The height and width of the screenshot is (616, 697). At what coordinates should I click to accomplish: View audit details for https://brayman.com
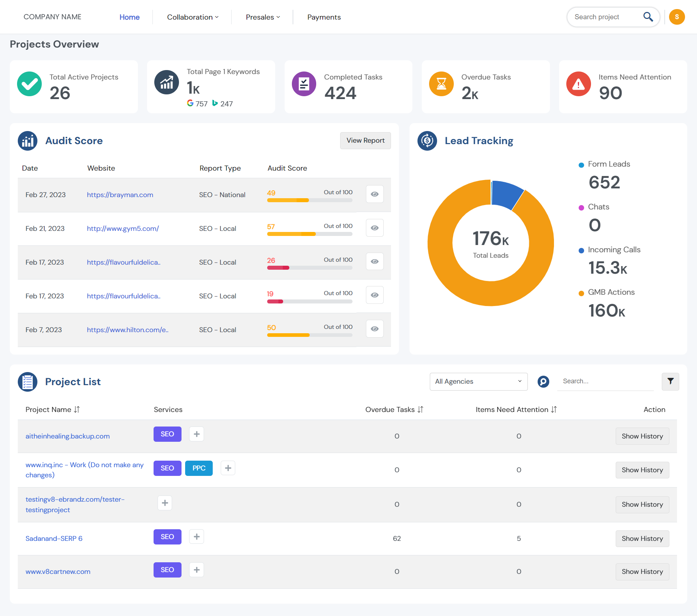(x=374, y=194)
